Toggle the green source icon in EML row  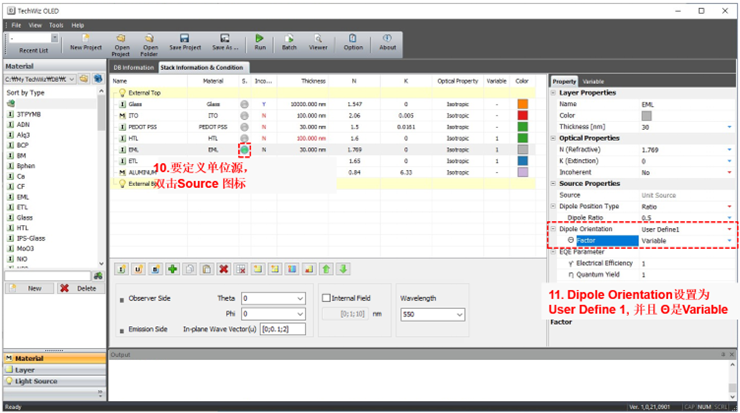click(244, 150)
